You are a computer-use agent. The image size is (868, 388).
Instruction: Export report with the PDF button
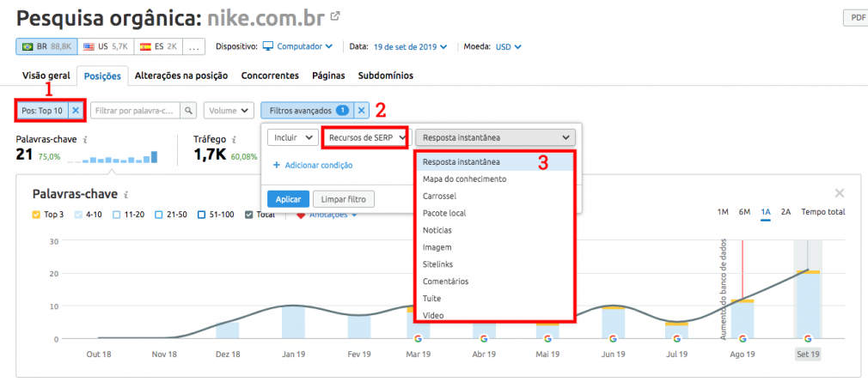click(x=855, y=18)
